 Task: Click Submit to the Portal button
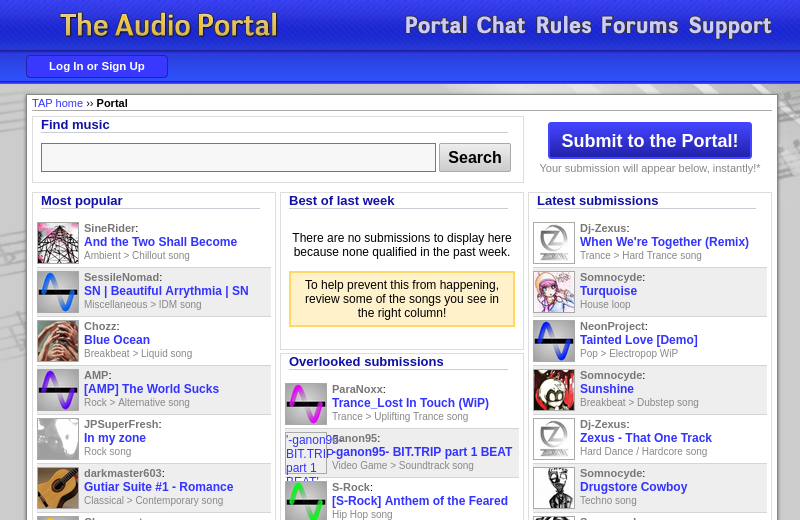click(x=650, y=141)
